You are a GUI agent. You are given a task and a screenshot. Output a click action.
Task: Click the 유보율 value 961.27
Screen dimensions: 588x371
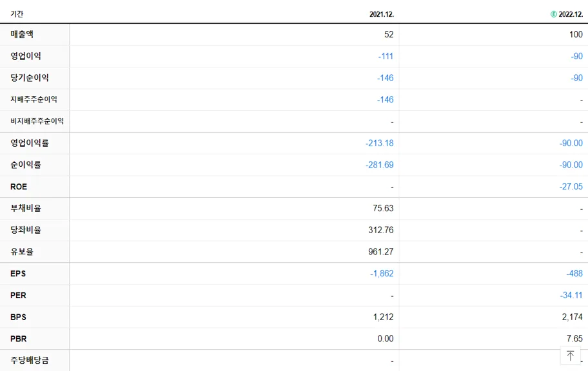tap(381, 252)
